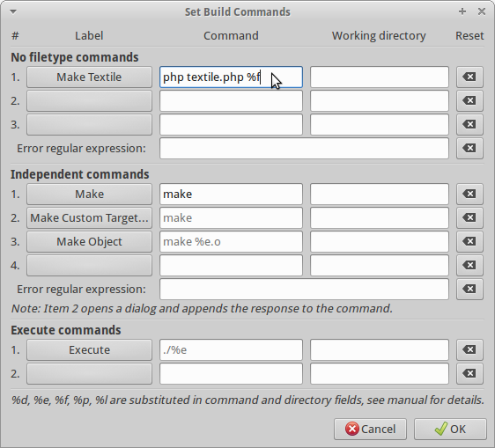Focus the make %e.o command field

(231, 241)
